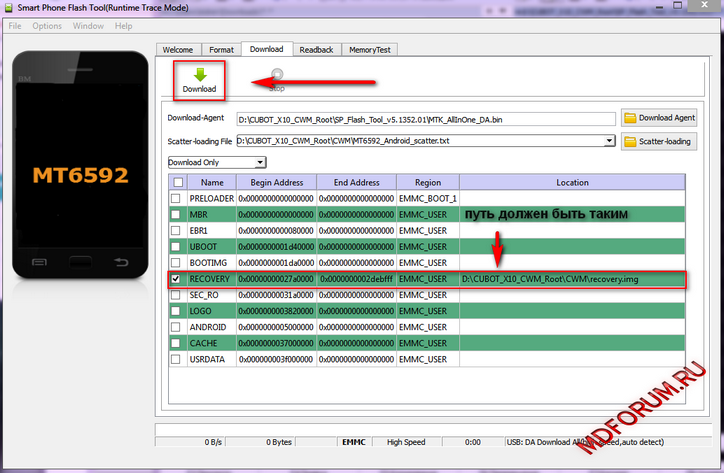The height and width of the screenshot is (473, 724).
Task: Switch to the MemoryTest tab
Action: (370, 50)
